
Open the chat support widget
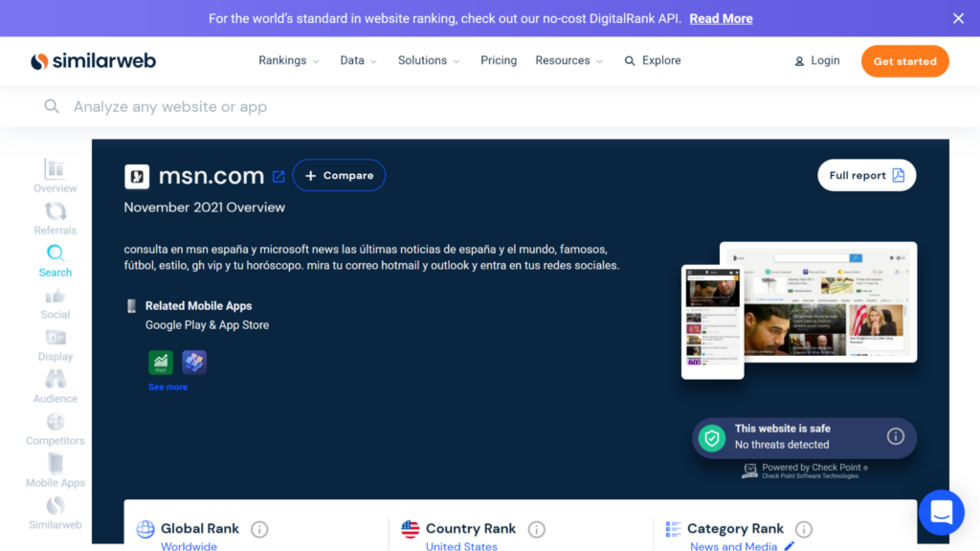pyautogui.click(x=942, y=513)
